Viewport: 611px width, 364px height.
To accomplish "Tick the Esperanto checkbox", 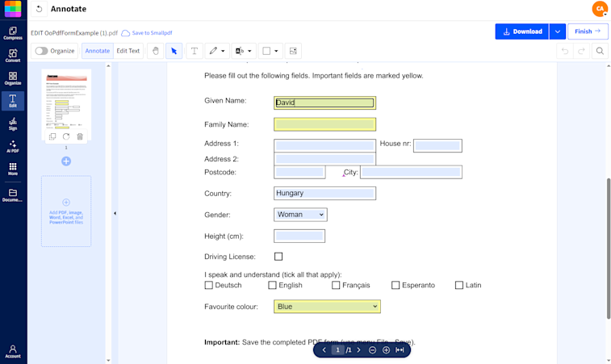I will (395, 285).
